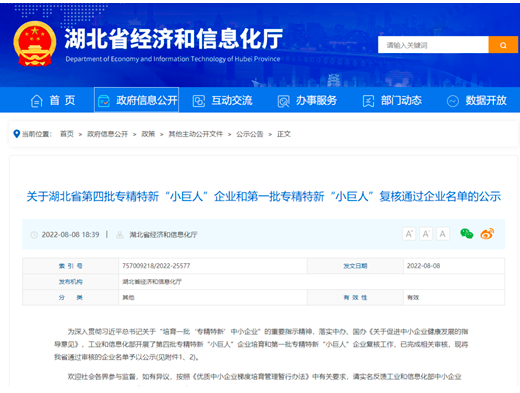Click the 当前位置 label
This screenshot has width=520, height=393.
pos(37,134)
